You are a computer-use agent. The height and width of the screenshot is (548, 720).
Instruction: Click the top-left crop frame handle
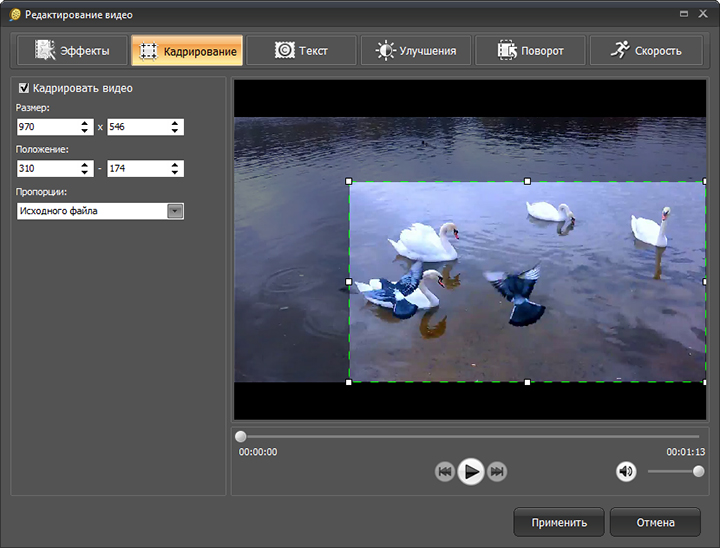(x=349, y=181)
